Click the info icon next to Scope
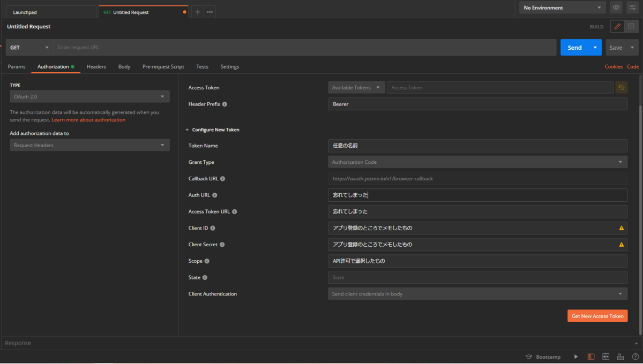 207,261
